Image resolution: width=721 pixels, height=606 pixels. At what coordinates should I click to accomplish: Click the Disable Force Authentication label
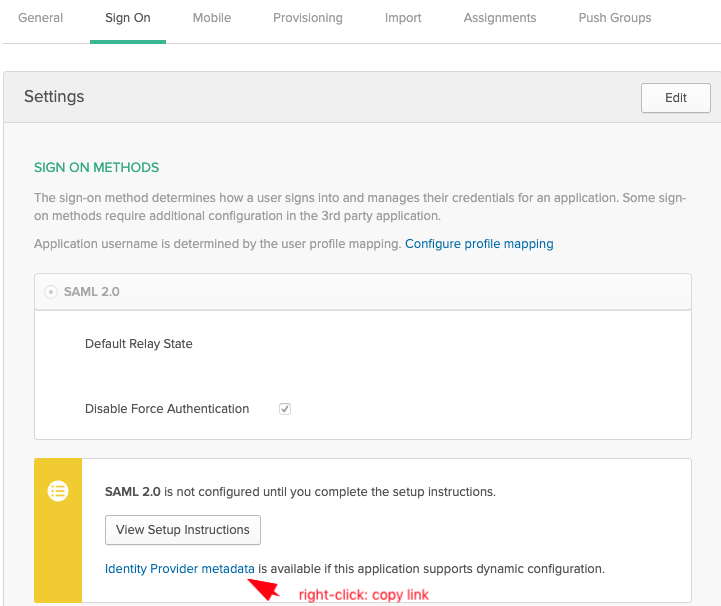[x=167, y=409]
